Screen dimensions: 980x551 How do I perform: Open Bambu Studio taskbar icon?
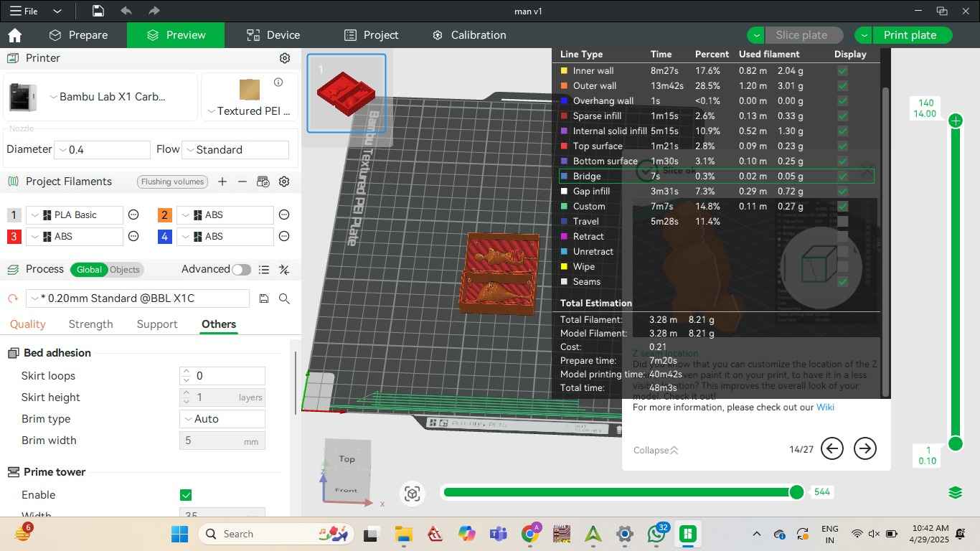[x=687, y=534]
